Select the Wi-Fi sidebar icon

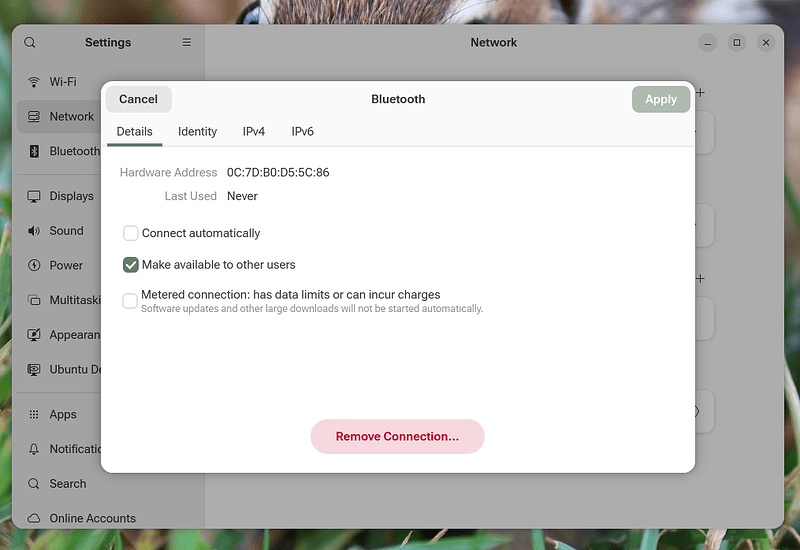tap(34, 82)
